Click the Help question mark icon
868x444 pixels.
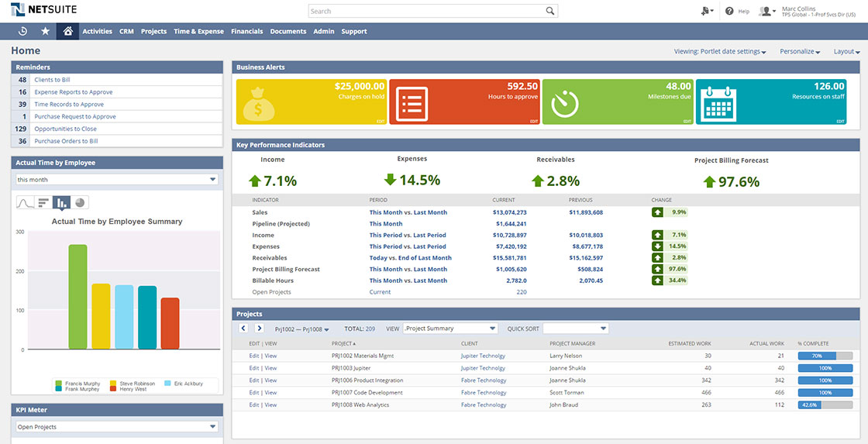(x=729, y=12)
